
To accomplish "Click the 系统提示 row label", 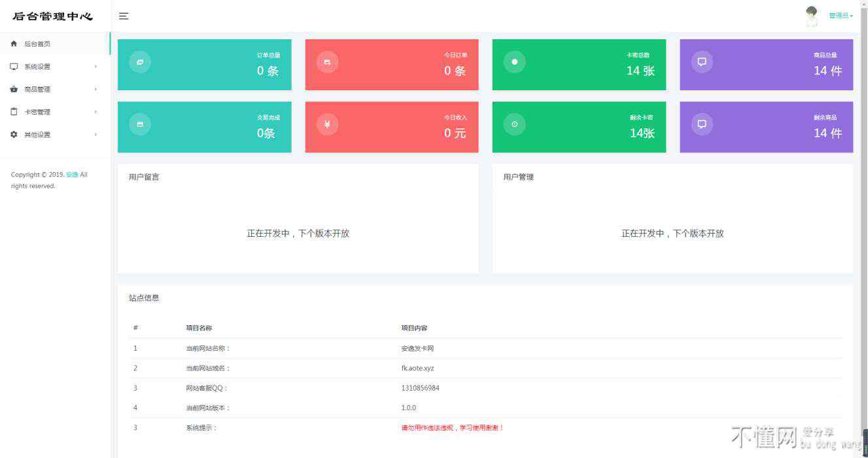I will click(x=201, y=428).
